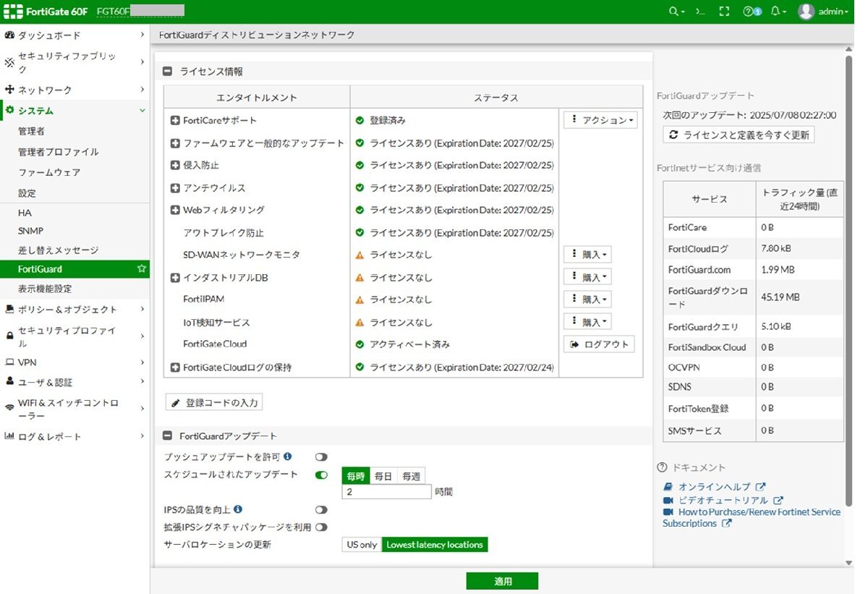Select 毎日 update frequency
This screenshot has width=868, height=594.
click(383, 476)
